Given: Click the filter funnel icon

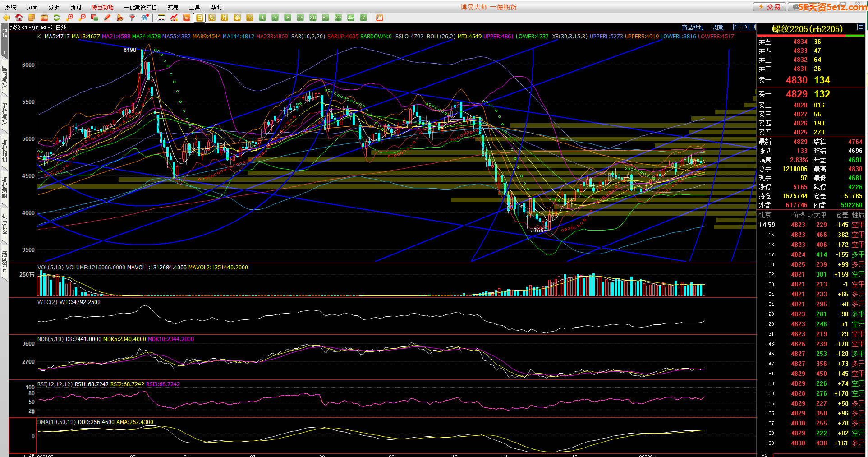Looking at the screenshot, I should [x=132, y=18].
